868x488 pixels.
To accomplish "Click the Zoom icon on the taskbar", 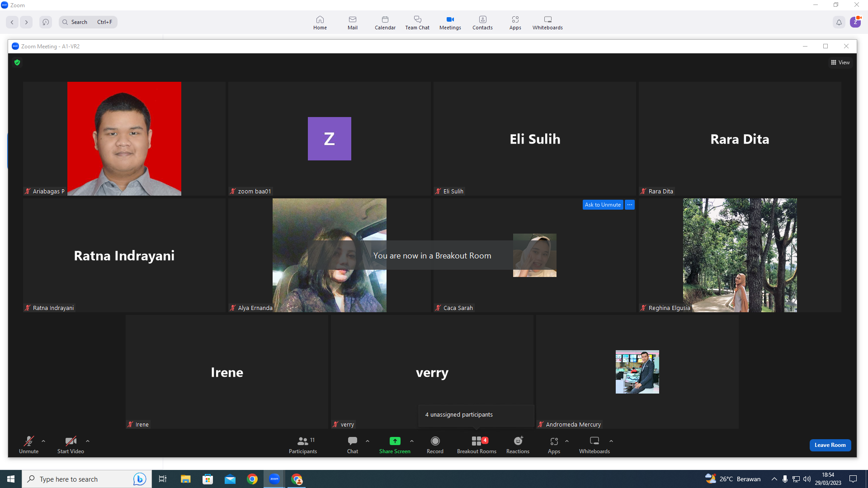I will point(274,479).
